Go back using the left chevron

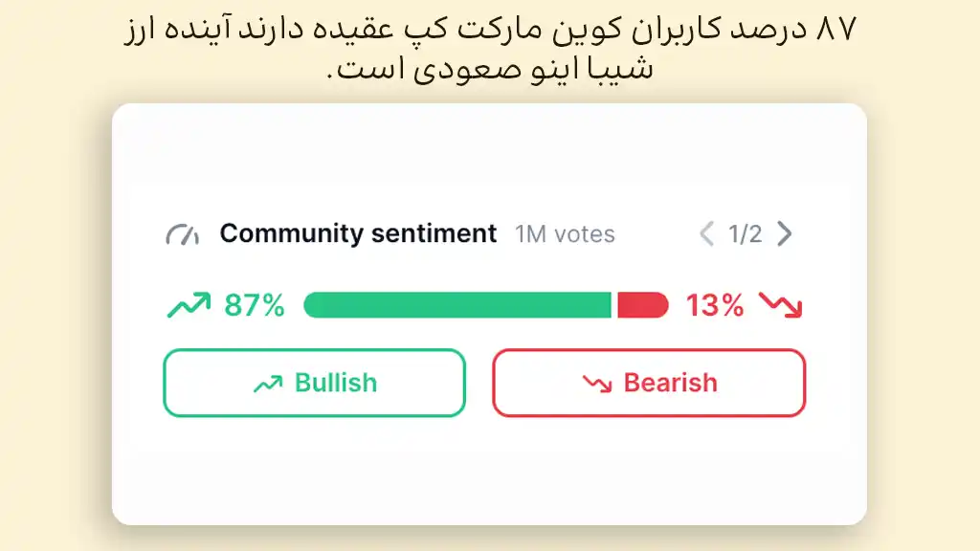point(706,233)
